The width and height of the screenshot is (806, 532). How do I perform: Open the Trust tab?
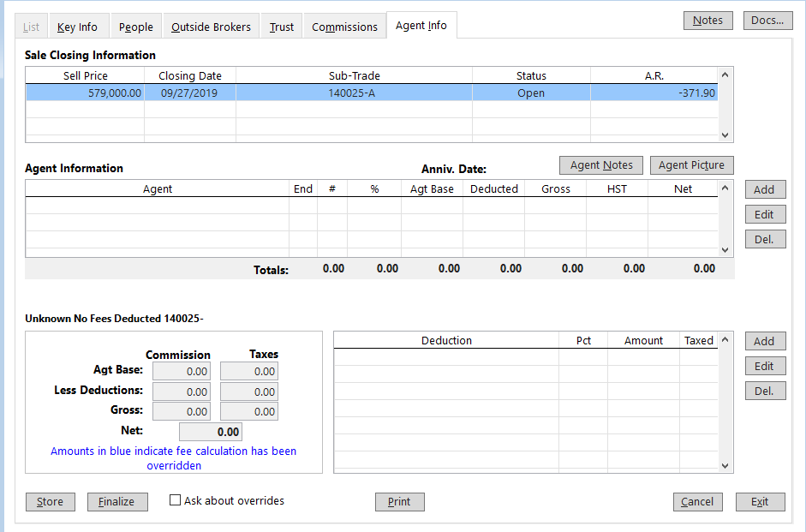click(281, 26)
